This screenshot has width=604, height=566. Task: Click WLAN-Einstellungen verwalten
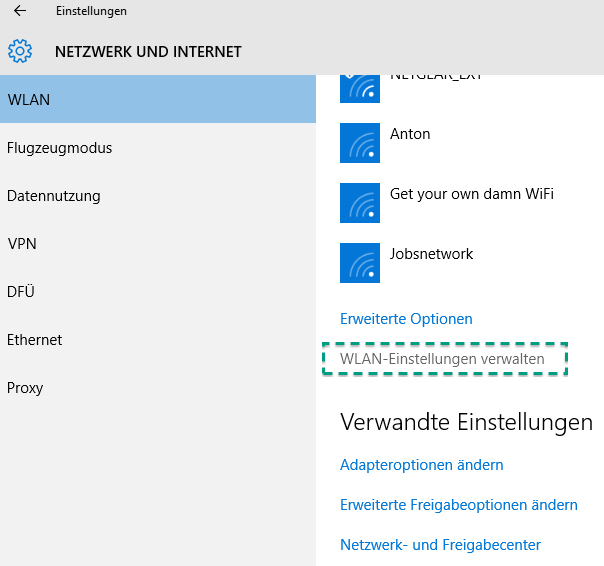(442, 358)
